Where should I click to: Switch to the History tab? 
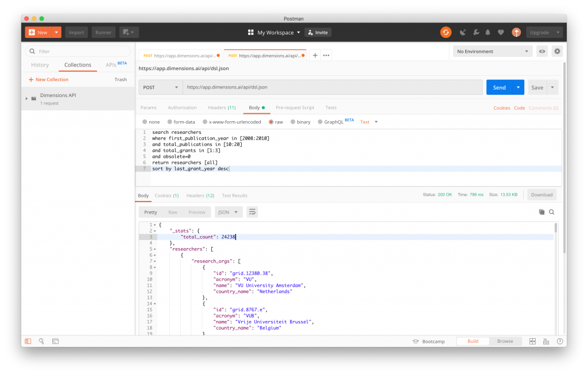coord(40,65)
